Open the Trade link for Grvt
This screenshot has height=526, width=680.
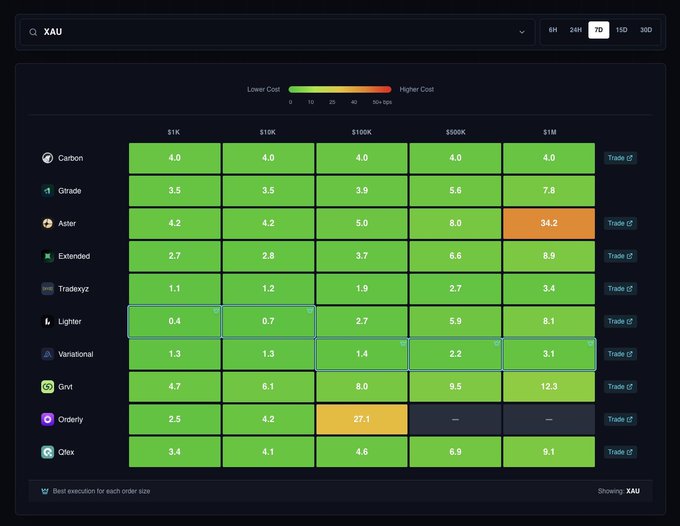(x=620, y=387)
